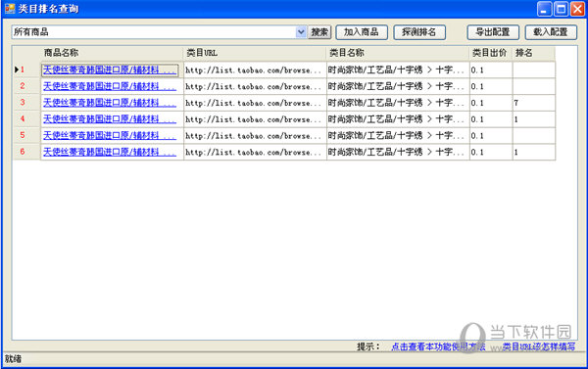Image resolution: width=588 pixels, height=369 pixels.
Task: Click the app icon in title bar
Action: coord(10,8)
